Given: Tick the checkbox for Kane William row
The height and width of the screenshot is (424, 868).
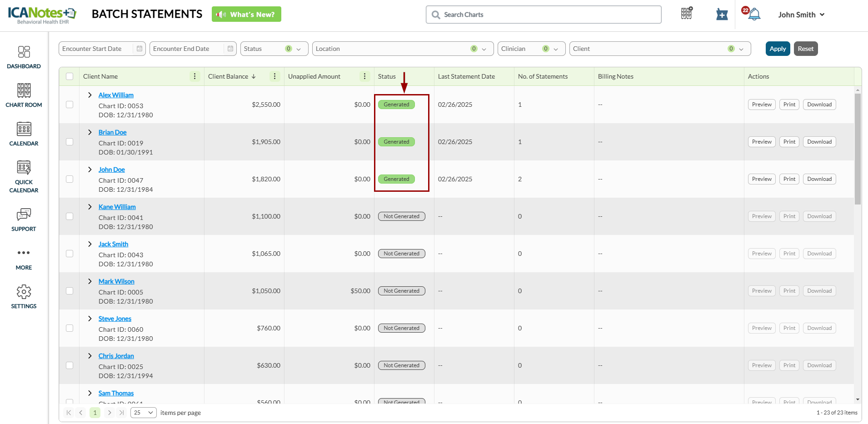Looking at the screenshot, I should 70,216.
